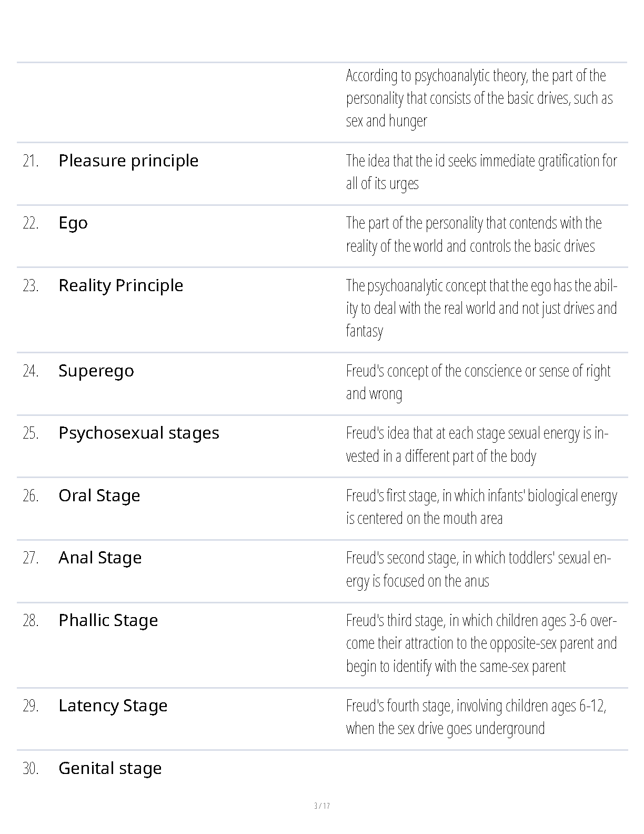644x834 pixels.
Task: Select the "Genital stage" term
Action: (x=110, y=769)
